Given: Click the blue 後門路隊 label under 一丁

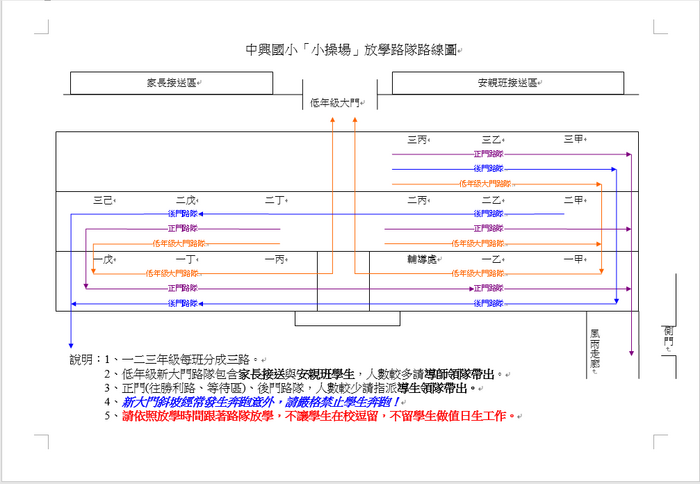Looking at the screenshot, I should click(x=183, y=304).
